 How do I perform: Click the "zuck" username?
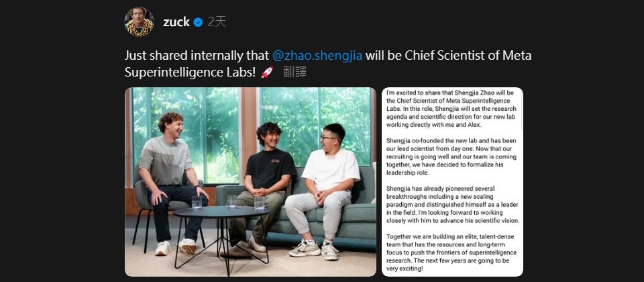(176, 22)
